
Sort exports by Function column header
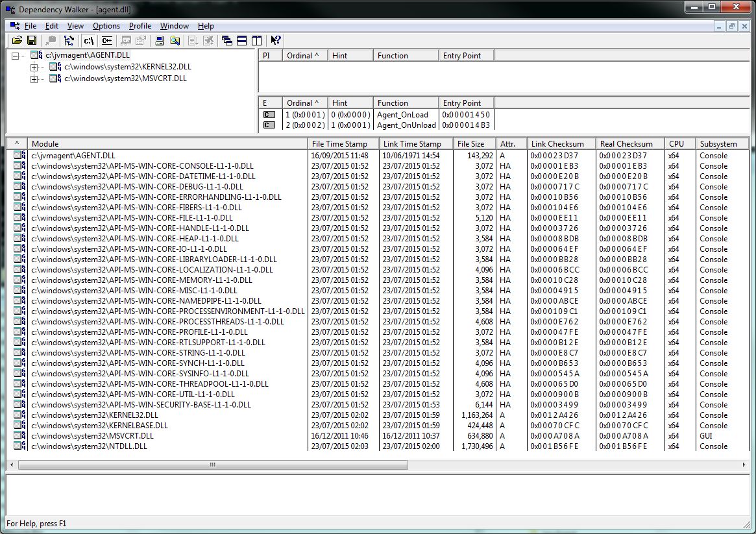point(406,103)
